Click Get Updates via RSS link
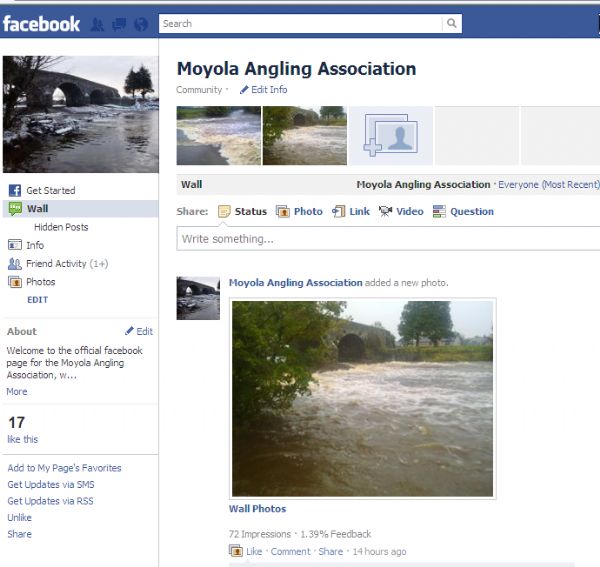Image resolution: width=600 pixels, height=567 pixels. point(50,501)
